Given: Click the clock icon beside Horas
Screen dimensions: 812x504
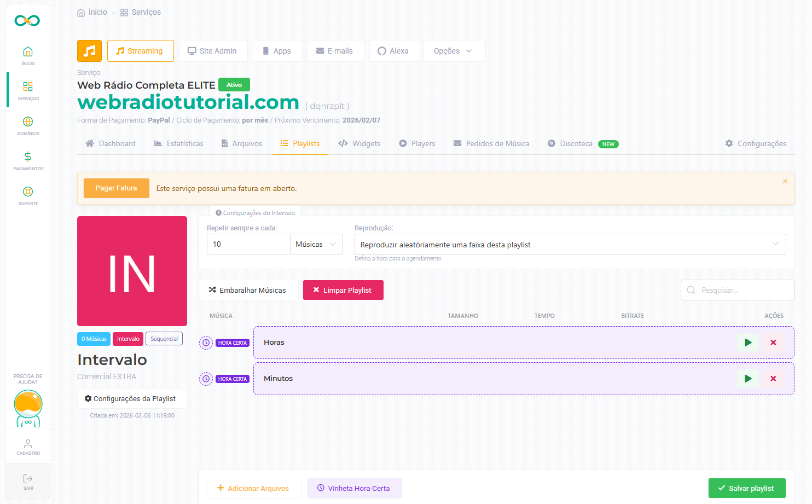Looking at the screenshot, I should [x=206, y=343].
